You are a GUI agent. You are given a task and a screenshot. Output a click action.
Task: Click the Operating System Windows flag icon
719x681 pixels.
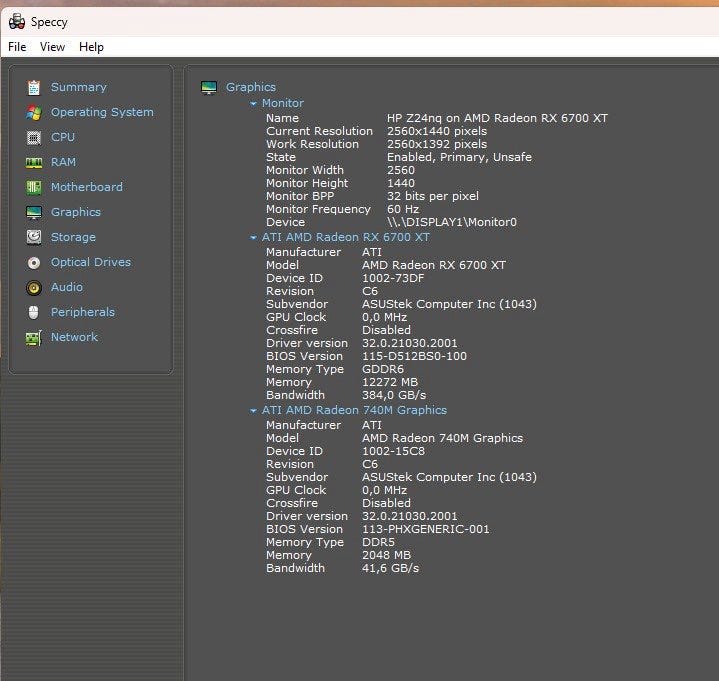[x=34, y=113]
